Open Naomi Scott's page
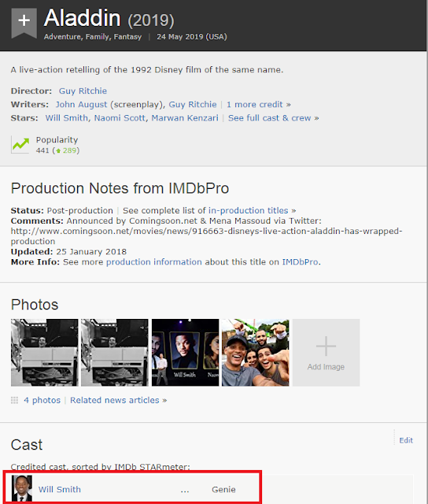Image resolution: width=428 pixels, height=504 pixels. 120,118
